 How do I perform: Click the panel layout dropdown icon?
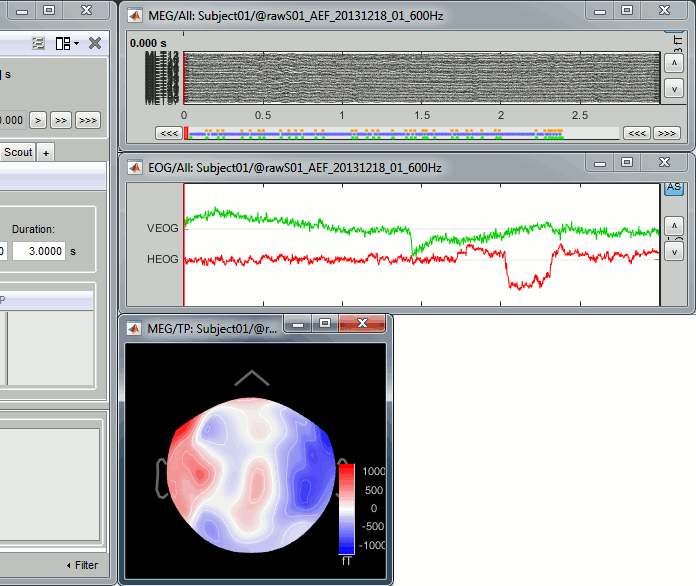(67, 43)
